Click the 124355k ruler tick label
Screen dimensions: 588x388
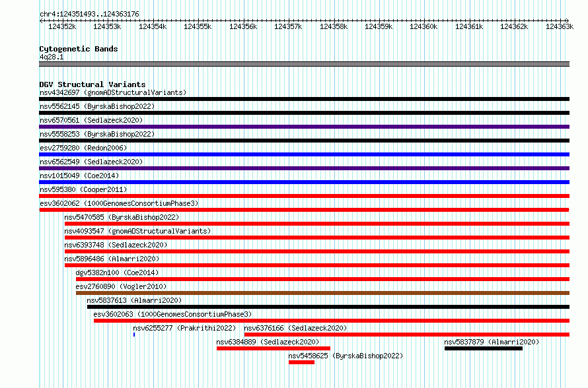[198, 27]
